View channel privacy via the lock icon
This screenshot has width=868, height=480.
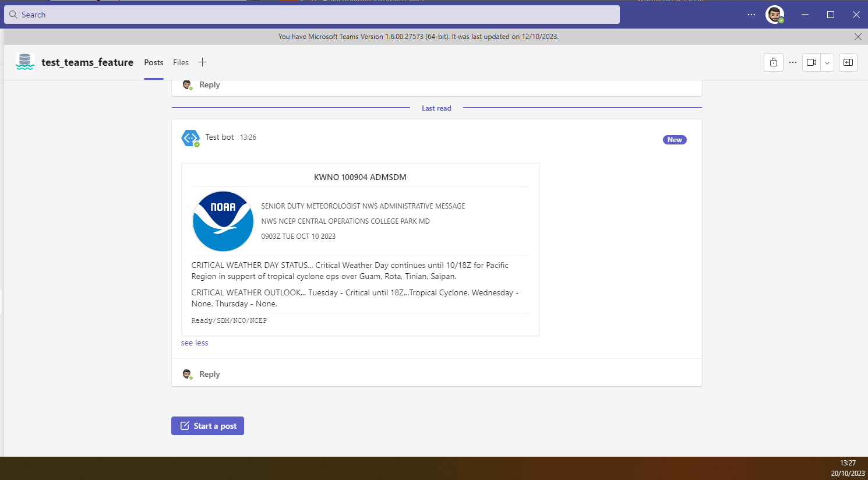[x=773, y=62]
